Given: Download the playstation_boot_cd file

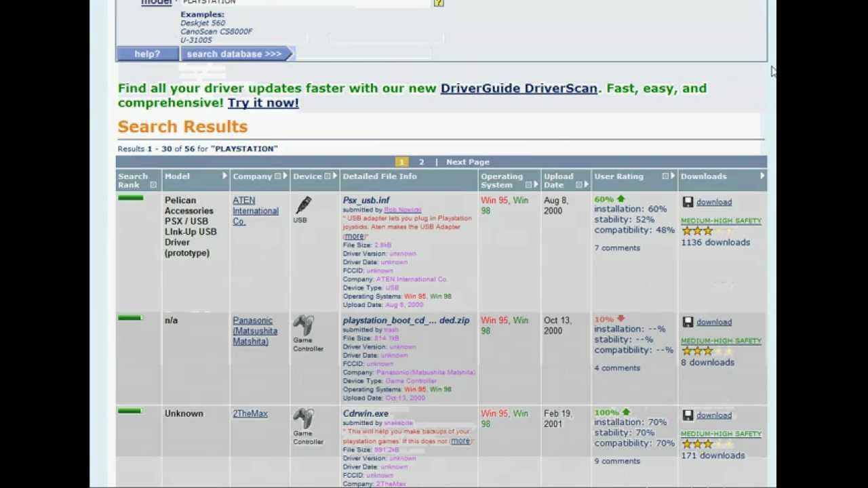Looking at the screenshot, I should coord(714,322).
